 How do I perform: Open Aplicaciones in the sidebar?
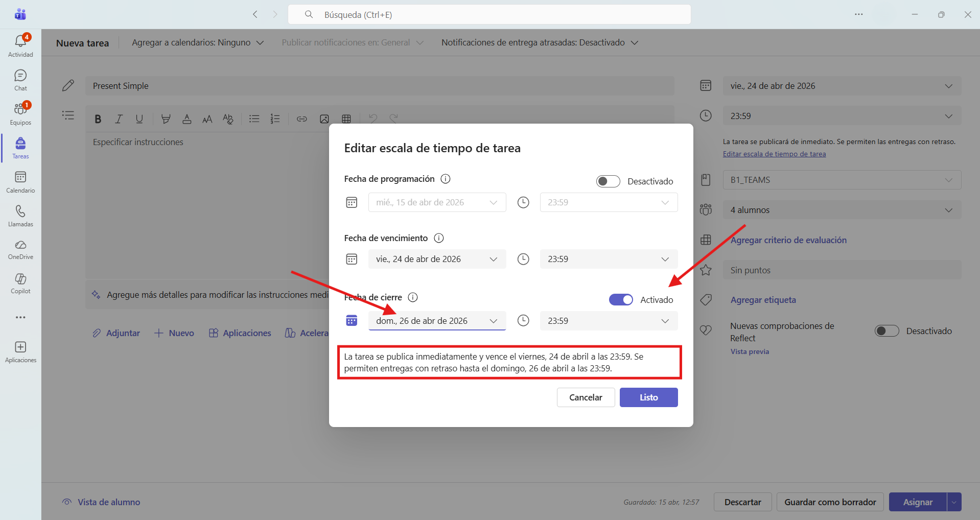point(20,352)
